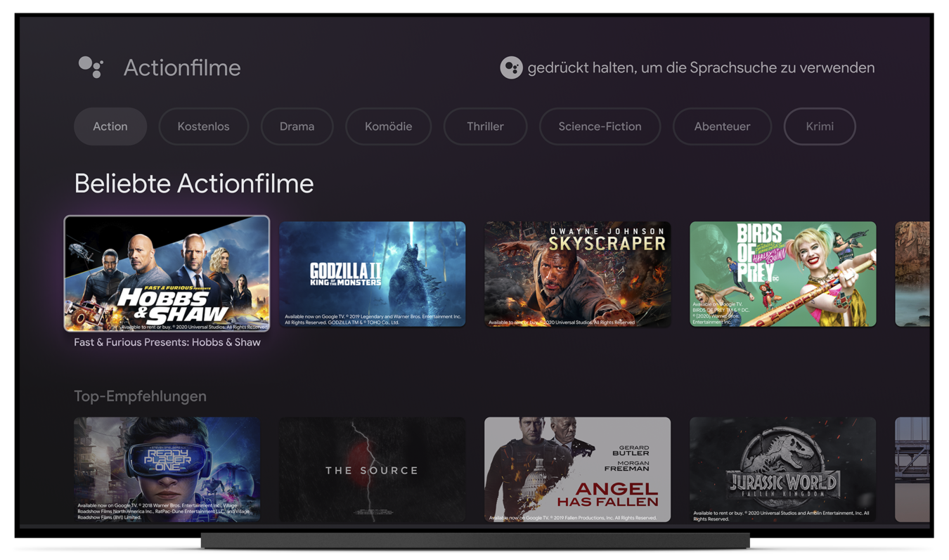Click the 'Top-Empfehlungen' row heading
Image resolution: width=949 pixels, height=560 pixels.
pyautogui.click(x=141, y=396)
